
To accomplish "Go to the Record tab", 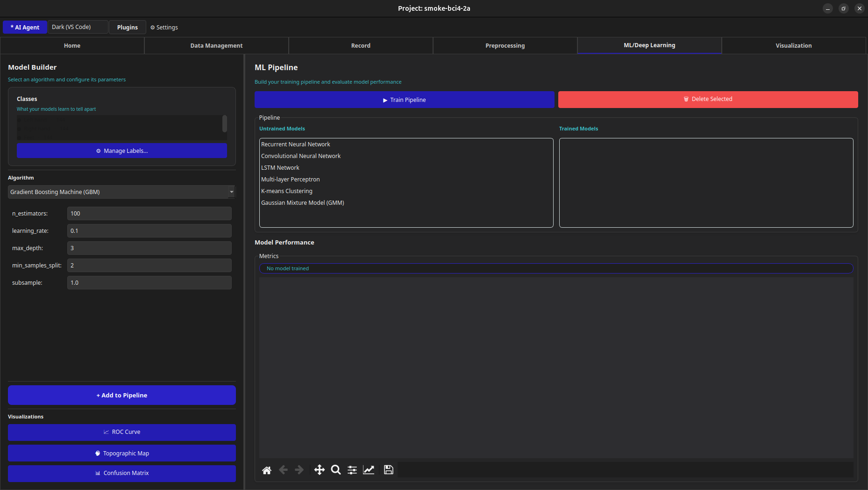I will (x=361, y=46).
